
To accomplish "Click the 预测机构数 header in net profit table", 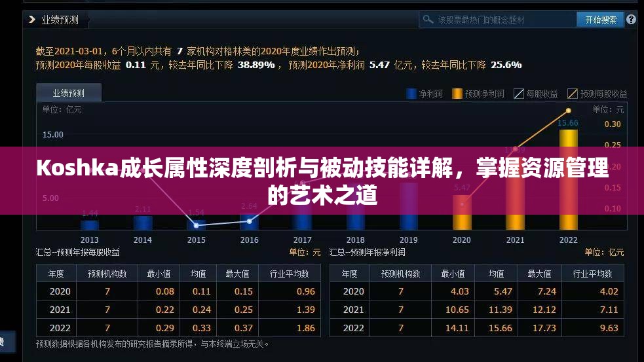I will point(400,274).
